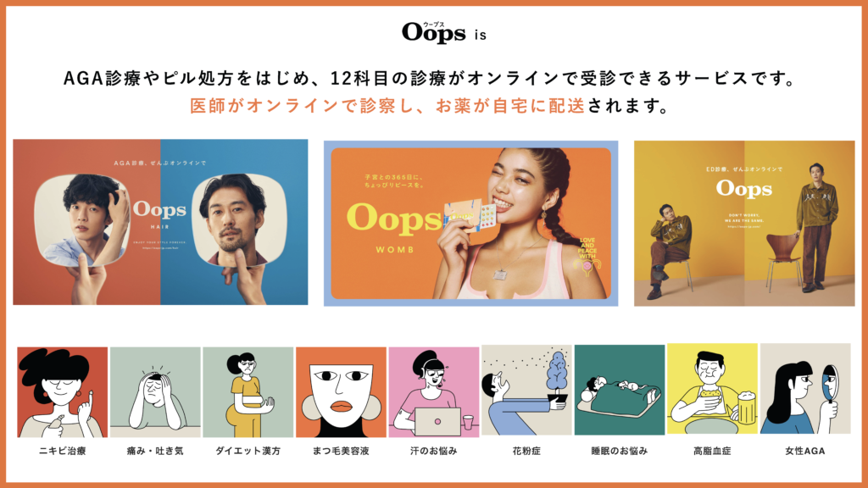Click the ニキビ治療 text label
This screenshot has height=488, width=868.
click(63, 451)
